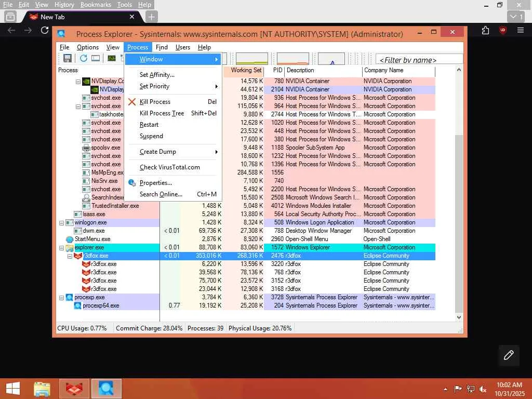Click the green monitor toolbar icon beside System Information

112,58
